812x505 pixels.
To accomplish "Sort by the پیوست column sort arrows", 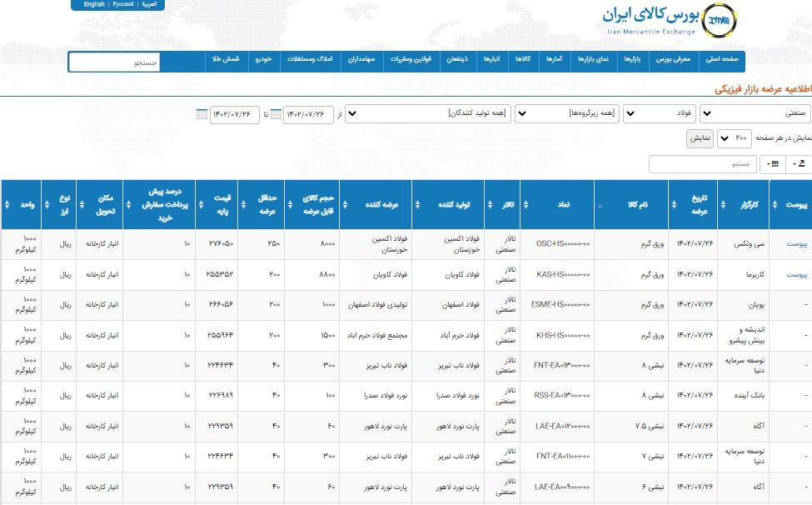I will (x=775, y=205).
